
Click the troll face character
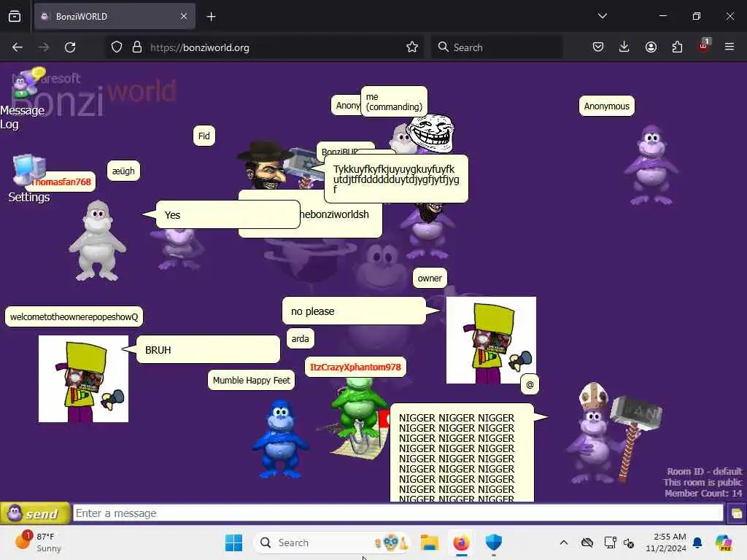430,133
